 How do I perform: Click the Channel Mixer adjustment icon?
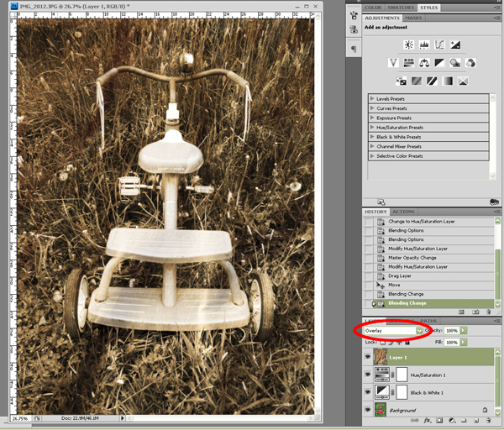470,63
